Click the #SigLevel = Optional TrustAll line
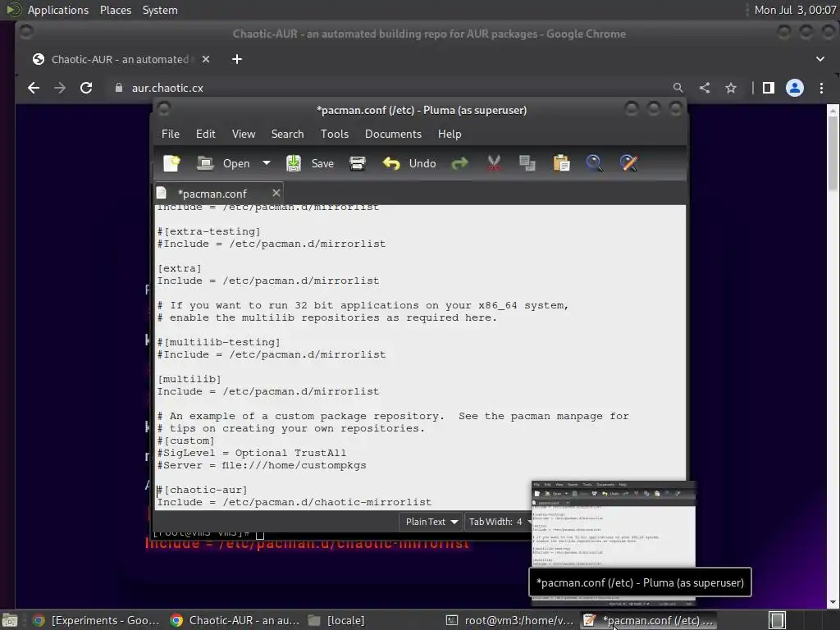 click(251, 453)
